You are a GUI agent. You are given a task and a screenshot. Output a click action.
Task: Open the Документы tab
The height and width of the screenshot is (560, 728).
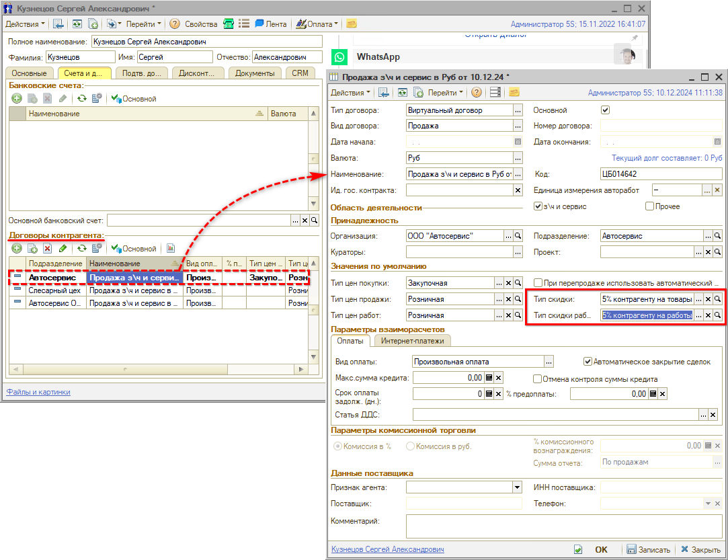(254, 73)
